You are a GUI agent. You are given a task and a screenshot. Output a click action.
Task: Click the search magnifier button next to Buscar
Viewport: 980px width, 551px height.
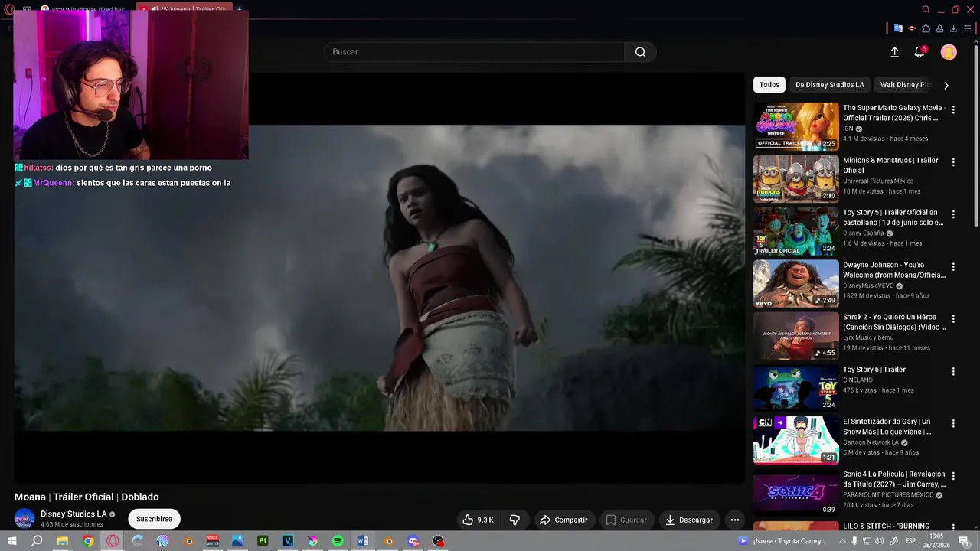pyautogui.click(x=640, y=52)
